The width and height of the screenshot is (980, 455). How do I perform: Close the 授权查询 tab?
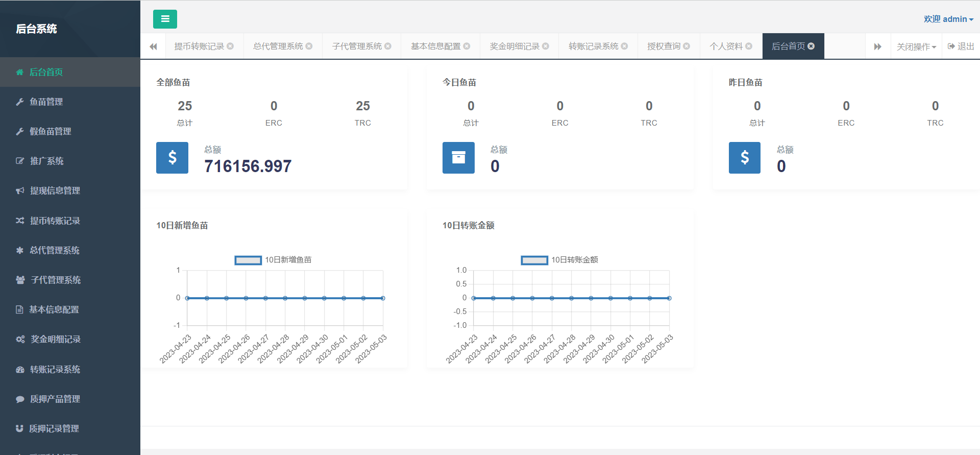[x=687, y=46]
